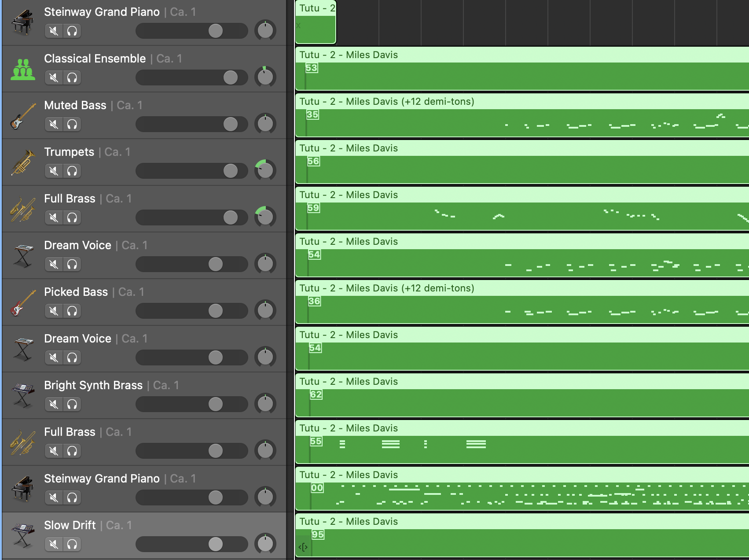Click the Slow Drift instrument icon
The image size is (749, 560).
pyautogui.click(x=22, y=535)
